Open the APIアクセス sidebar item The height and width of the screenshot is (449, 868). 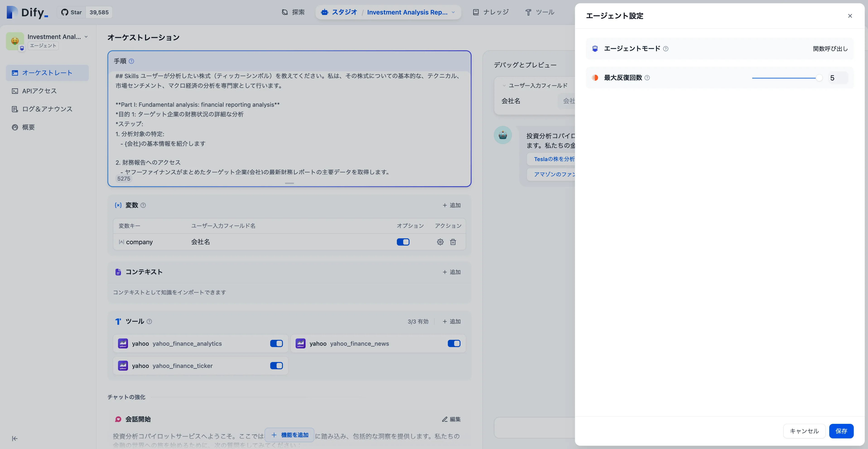pyautogui.click(x=39, y=91)
